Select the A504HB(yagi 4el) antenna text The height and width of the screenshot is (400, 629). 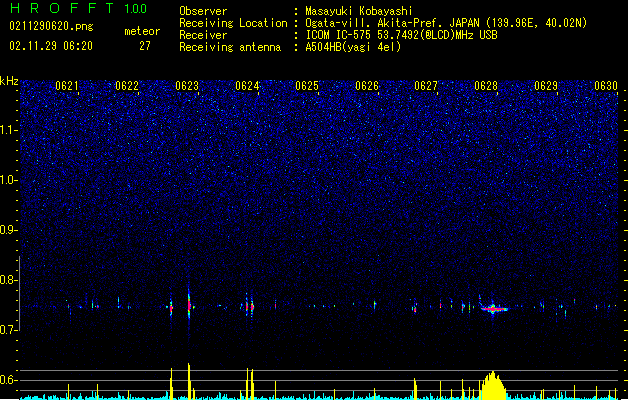coord(353,47)
